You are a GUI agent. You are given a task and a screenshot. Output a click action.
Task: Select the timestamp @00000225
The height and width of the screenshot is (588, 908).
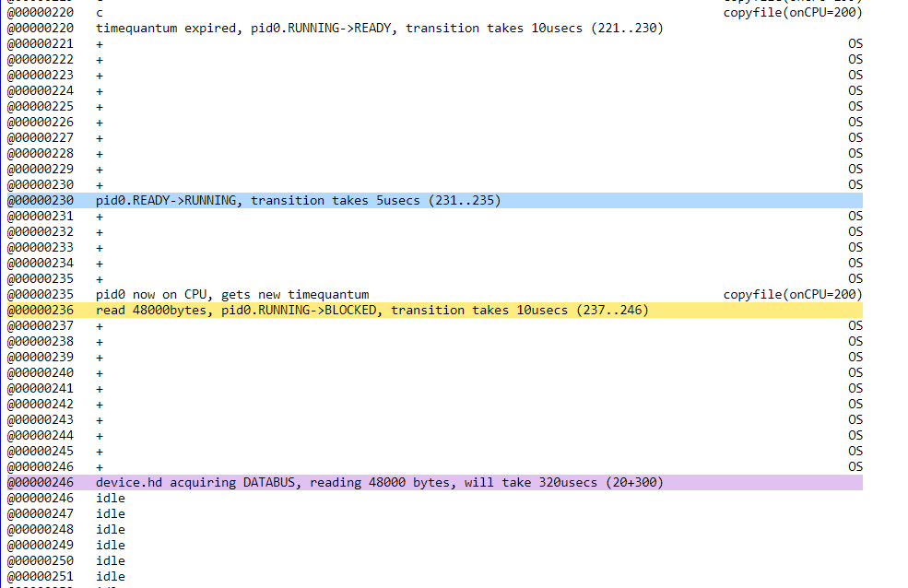(41, 106)
